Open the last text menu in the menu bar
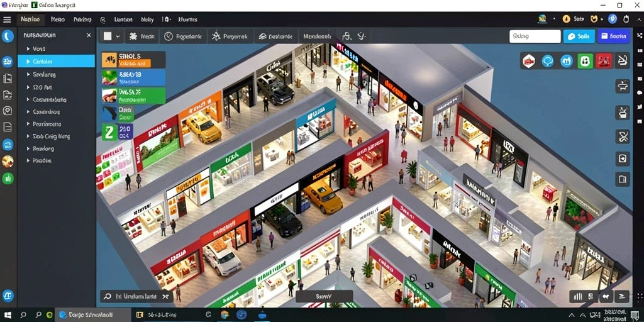This screenshot has width=644, height=322. [187, 19]
